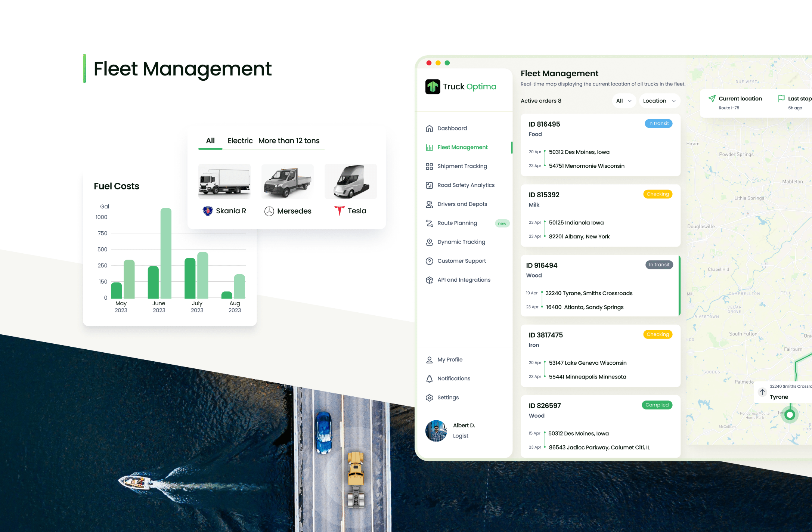Open Route Planning menu item

click(457, 223)
